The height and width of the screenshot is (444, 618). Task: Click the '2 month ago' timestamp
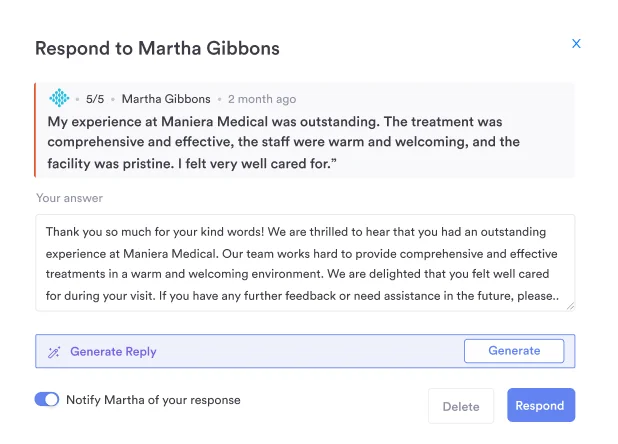(x=262, y=99)
